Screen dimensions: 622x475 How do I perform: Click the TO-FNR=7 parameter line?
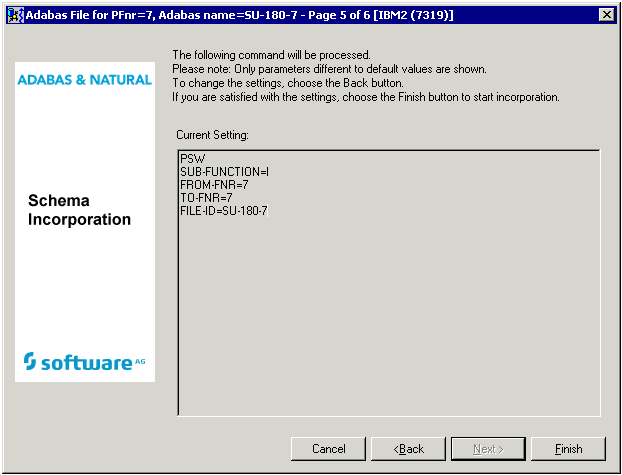tap(206, 198)
